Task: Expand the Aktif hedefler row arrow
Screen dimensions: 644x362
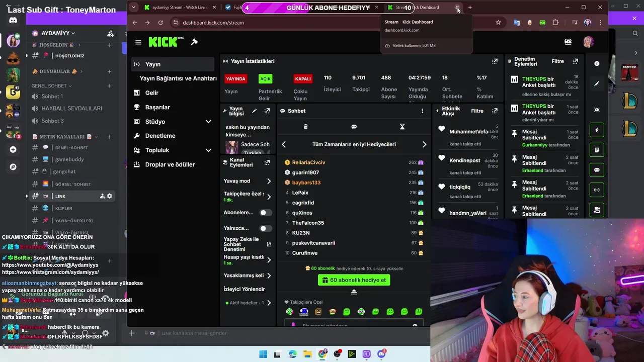Action: (x=269, y=303)
